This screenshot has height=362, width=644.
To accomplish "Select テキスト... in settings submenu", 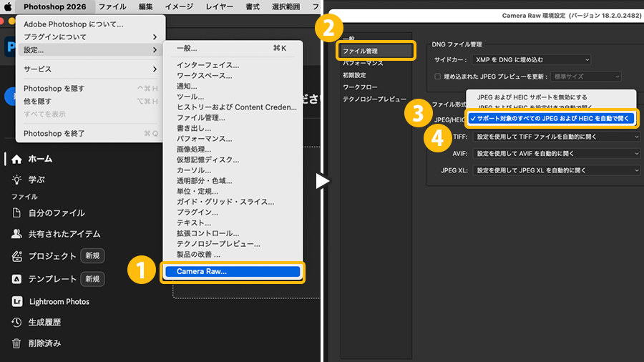I will (x=233, y=223).
